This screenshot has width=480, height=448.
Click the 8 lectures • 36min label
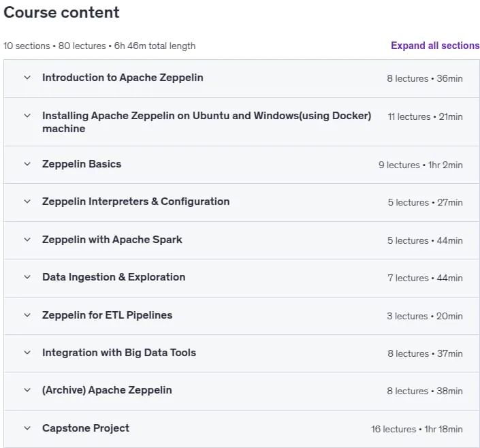pos(425,79)
